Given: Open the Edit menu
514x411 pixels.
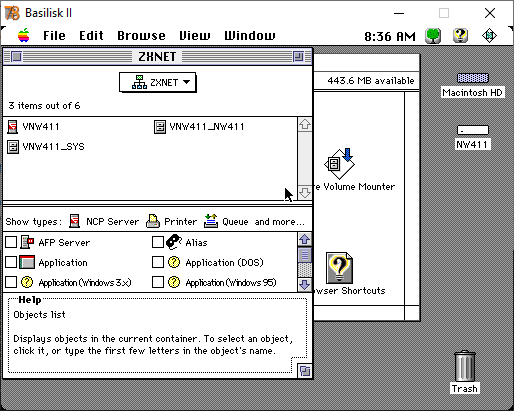Looking at the screenshot, I should [91, 36].
